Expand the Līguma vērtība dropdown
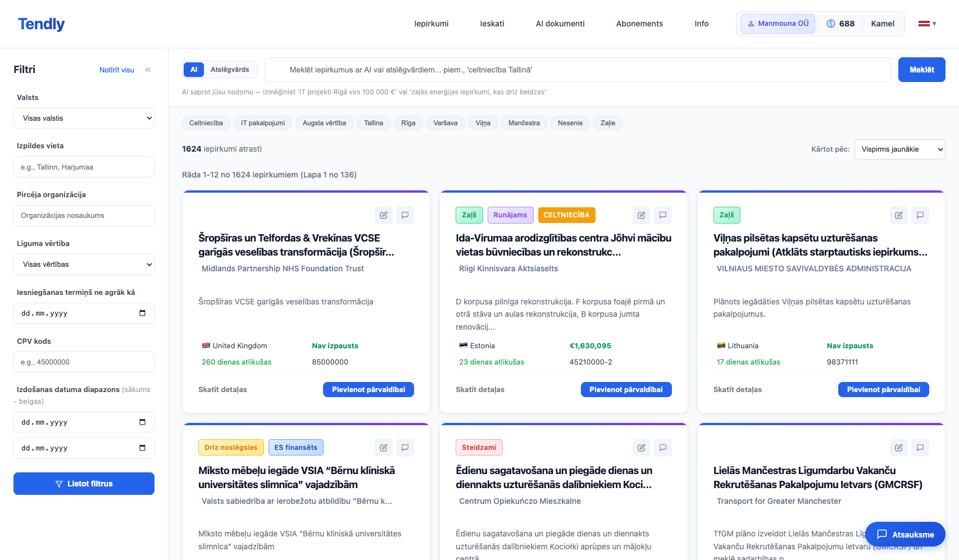The height and width of the screenshot is (560, 959). coord(84,265)
